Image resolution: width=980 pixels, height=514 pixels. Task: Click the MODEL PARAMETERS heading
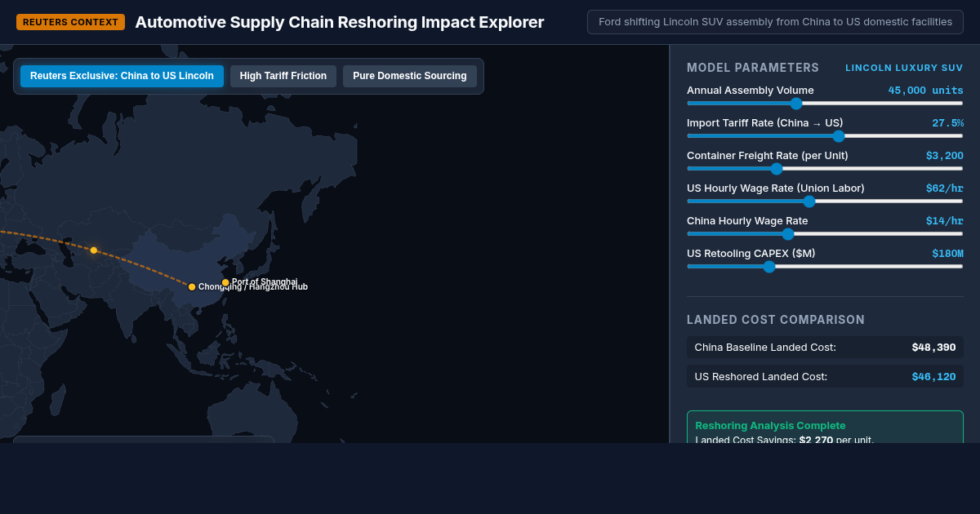click(x=753, y=68)
